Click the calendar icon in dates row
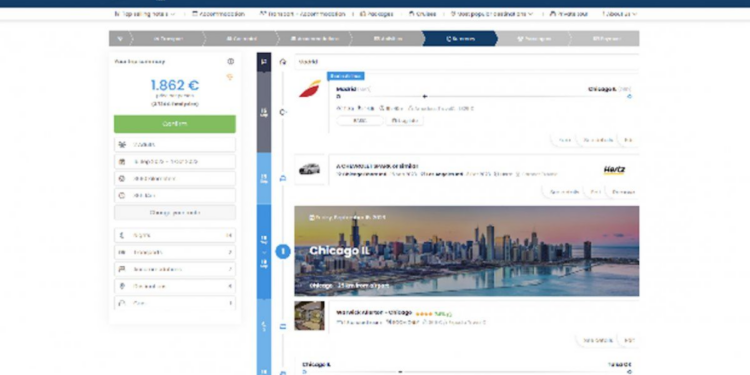The width and height of the screenshot is (750, 375). click(122, 162)
